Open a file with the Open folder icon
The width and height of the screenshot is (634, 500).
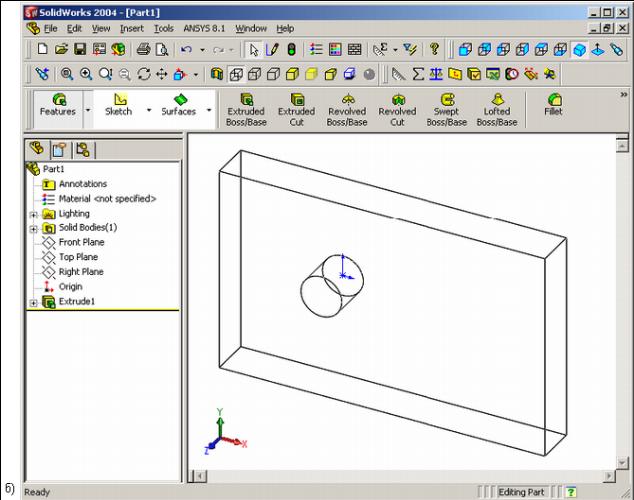(x=61, y=49)
